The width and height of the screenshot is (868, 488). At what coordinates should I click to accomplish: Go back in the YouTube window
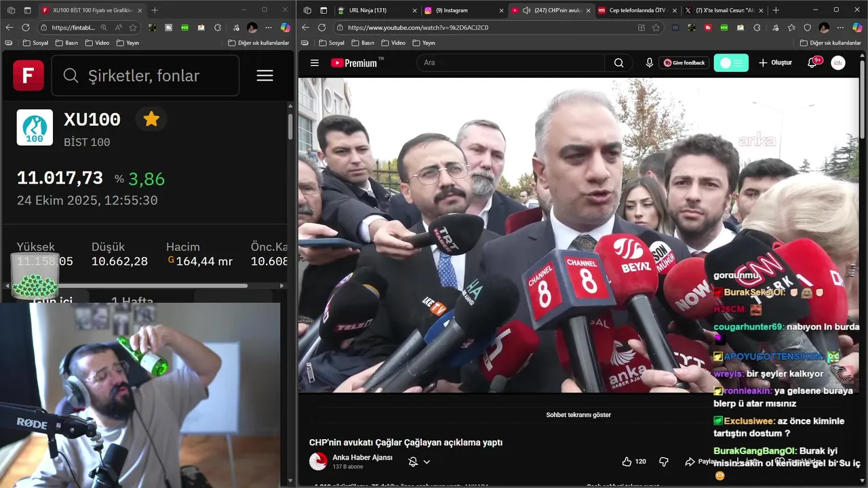click(x=306, y=27)
